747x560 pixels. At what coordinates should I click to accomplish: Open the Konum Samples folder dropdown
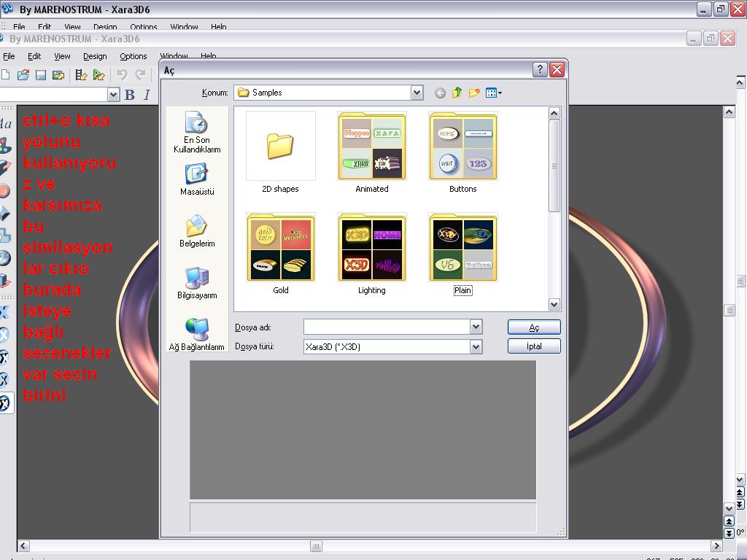[417, 93]
